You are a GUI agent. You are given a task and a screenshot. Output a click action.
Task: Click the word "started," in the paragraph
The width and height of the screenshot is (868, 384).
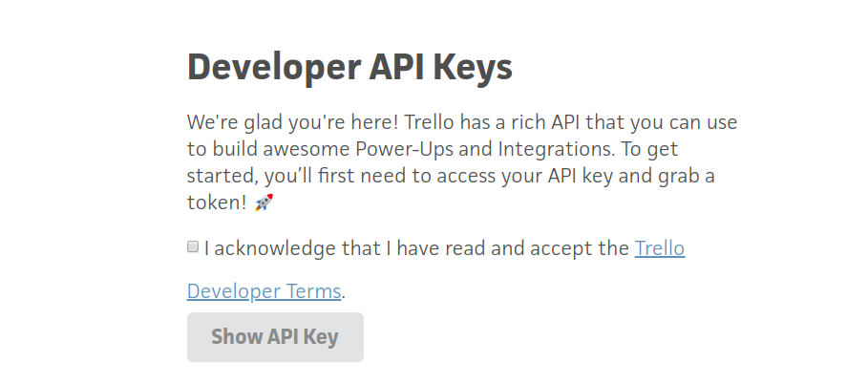[x=222, y=177]
